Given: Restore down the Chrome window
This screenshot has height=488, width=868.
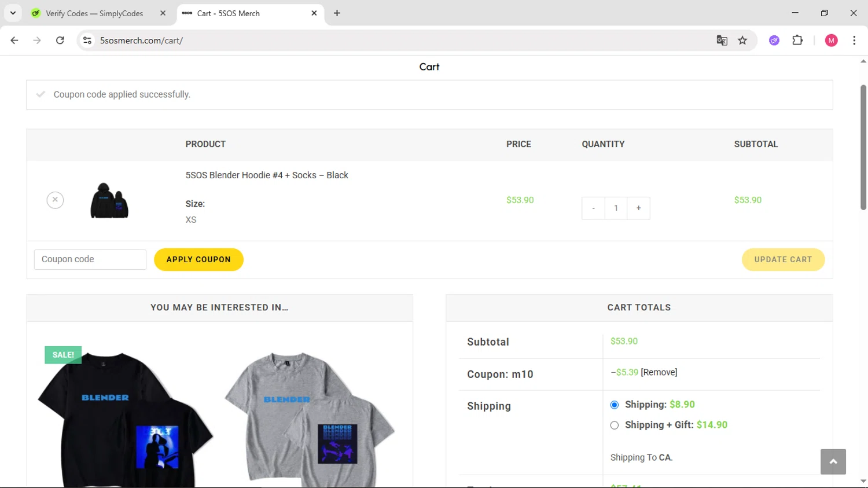Looking at the screenshot, I should coord(824,13).
